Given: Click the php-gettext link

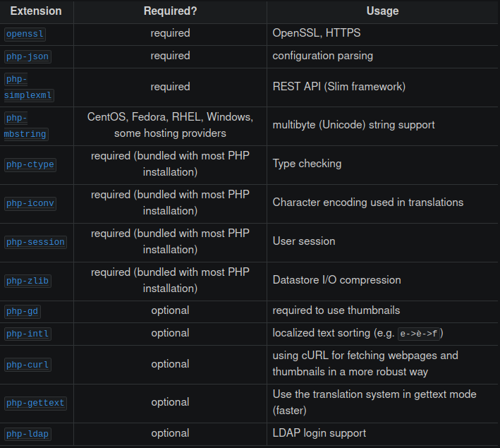Looking at the screenshot, I should pos(35,403).
